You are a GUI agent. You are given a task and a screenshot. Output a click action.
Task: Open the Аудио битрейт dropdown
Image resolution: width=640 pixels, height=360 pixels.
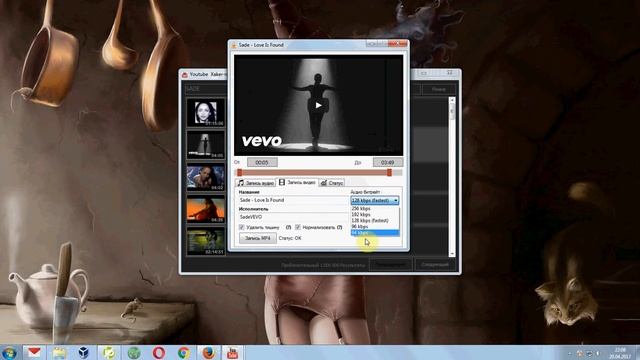pos(375,200)
